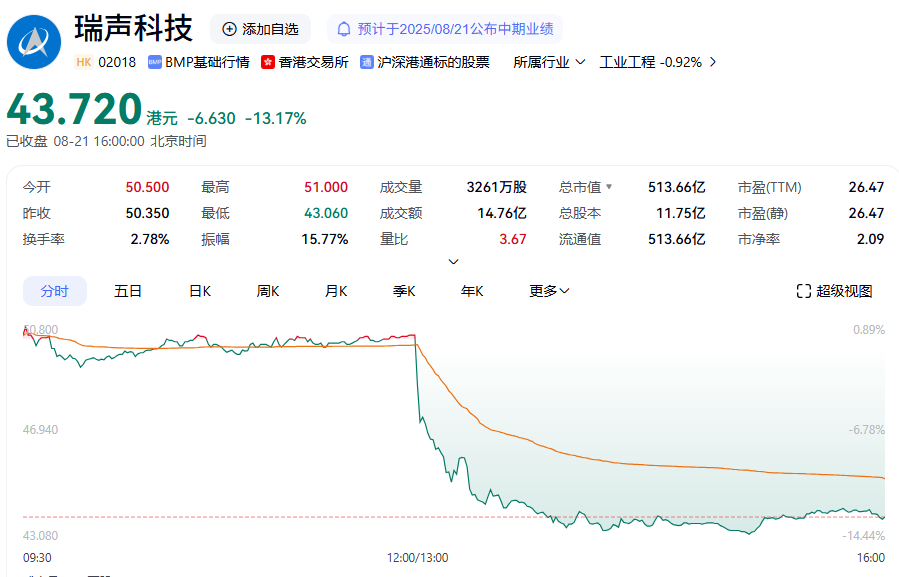Click the -14.44% right axis label
899x577 pixels.
(863, 536)
